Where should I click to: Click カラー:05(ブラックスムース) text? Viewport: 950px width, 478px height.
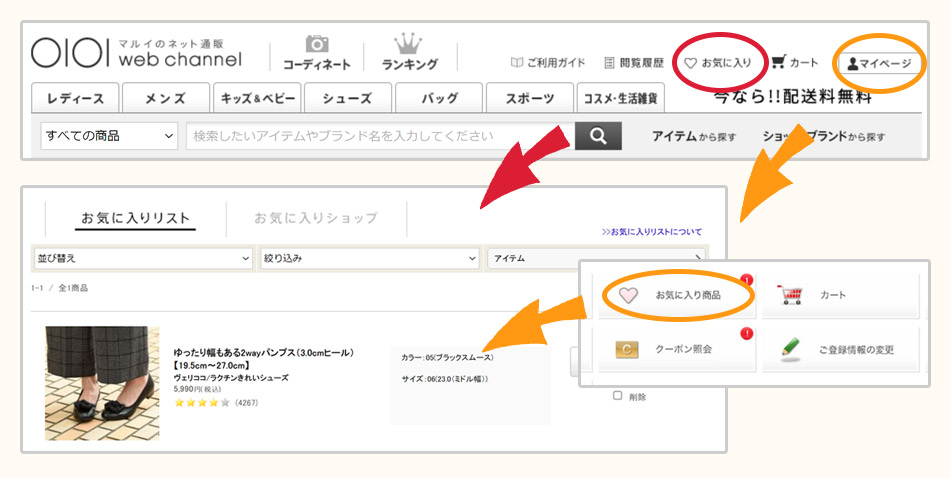click(x=448, y=357)
